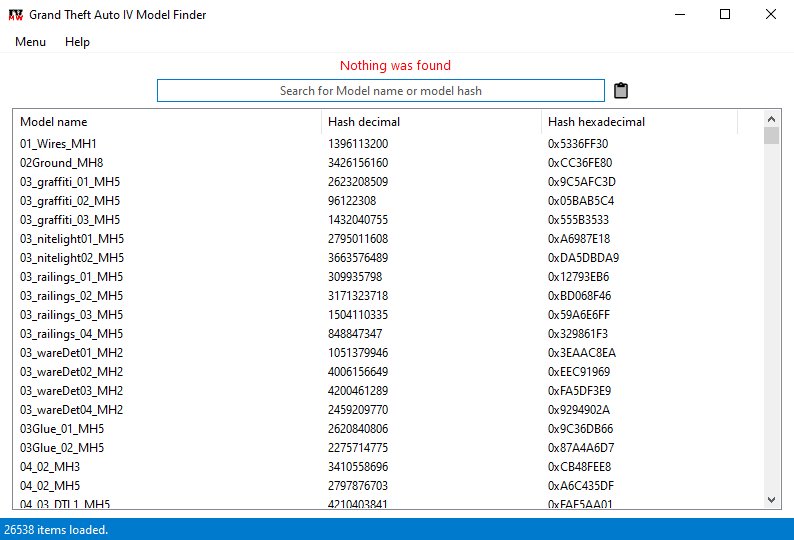This screenshot has width=794, height=540.
Task: Click the clipboard paste icon
Action: pos(621,91)
